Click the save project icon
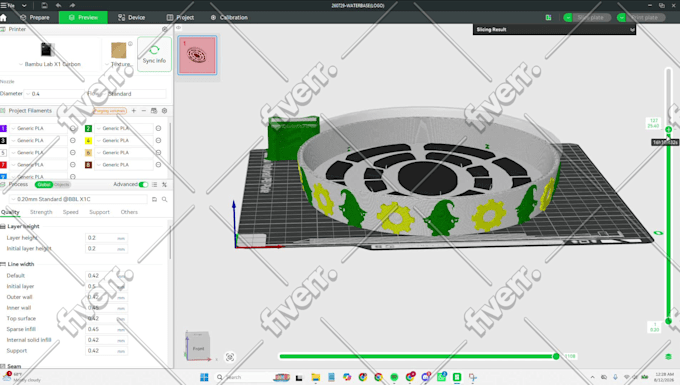The width and height of the screenshot is (680, 385). tap(44, 6)
